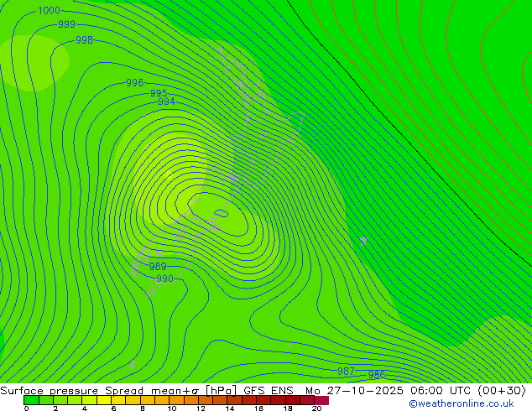This screenshot has height=411, width=532.
Task: Click the legend value 2
Action: pos(55,408)
